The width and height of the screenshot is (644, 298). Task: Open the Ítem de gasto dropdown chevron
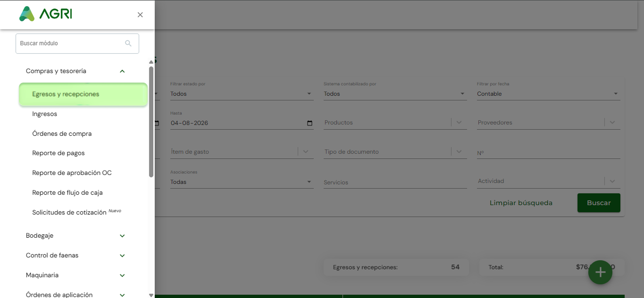click(x=306, y=152)
